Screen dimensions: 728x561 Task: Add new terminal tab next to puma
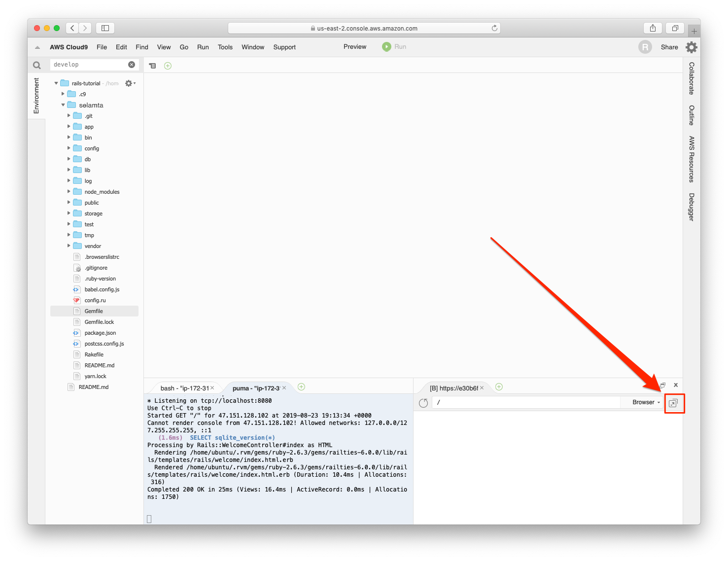click(301, 387)
